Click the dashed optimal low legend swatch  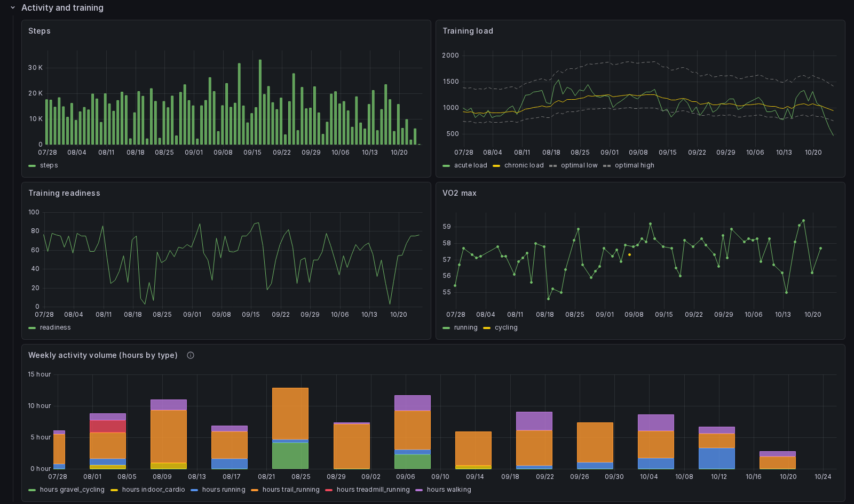553,166
